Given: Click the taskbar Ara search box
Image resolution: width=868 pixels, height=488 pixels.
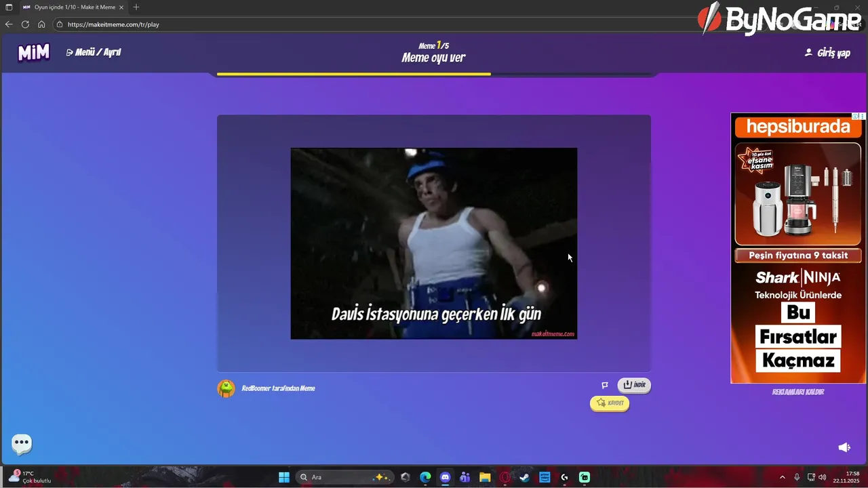Looking at the screenshot, I should tap(344, 477).
